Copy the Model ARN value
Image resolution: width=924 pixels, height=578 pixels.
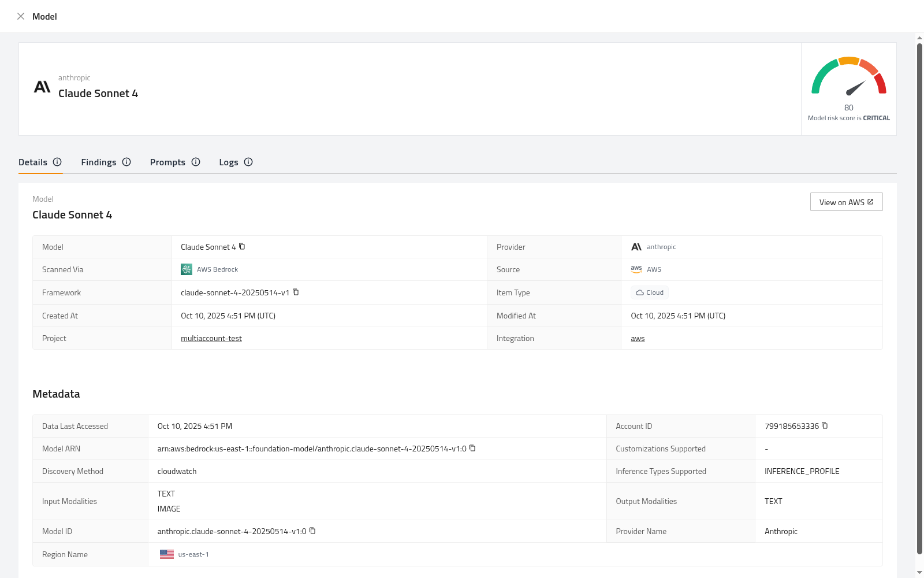pyautogui.click(x=472, y=448)
